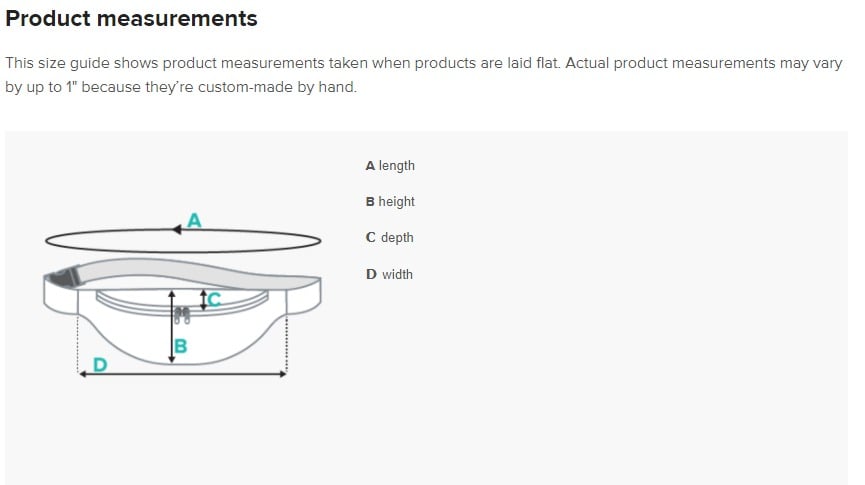This screenshot has height=485, width=865.
Task: Click the teal A marker on the diagram
Action: (195, 220)
